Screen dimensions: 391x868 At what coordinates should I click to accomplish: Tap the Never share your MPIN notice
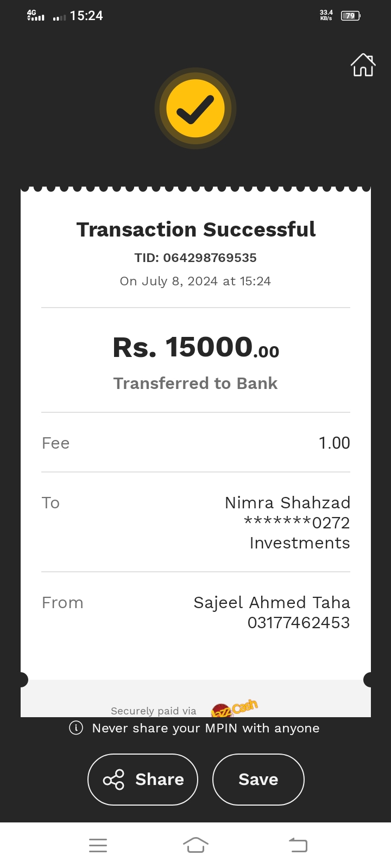coord(206,728)
